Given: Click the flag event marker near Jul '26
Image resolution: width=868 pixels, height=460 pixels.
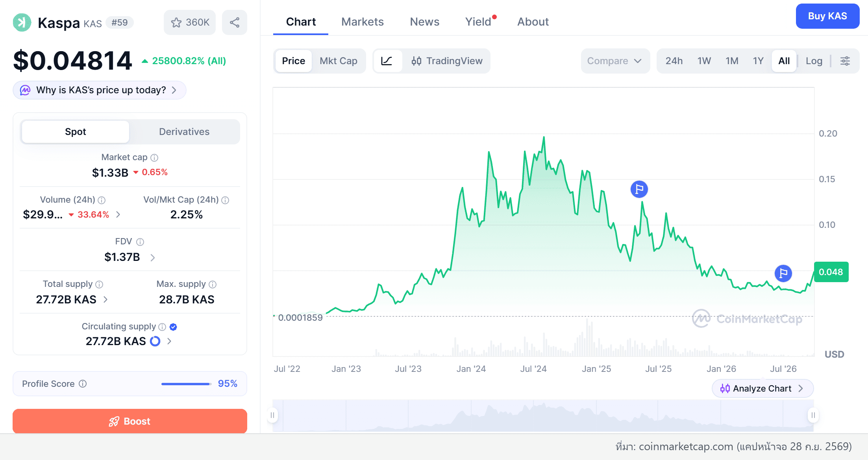Looking at the screenshot, I should [783, 273].
